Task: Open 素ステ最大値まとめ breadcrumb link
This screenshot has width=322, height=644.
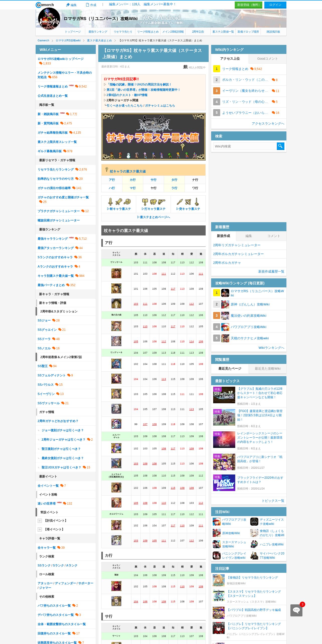Action: pyautogui.click(x=99, y=41)
